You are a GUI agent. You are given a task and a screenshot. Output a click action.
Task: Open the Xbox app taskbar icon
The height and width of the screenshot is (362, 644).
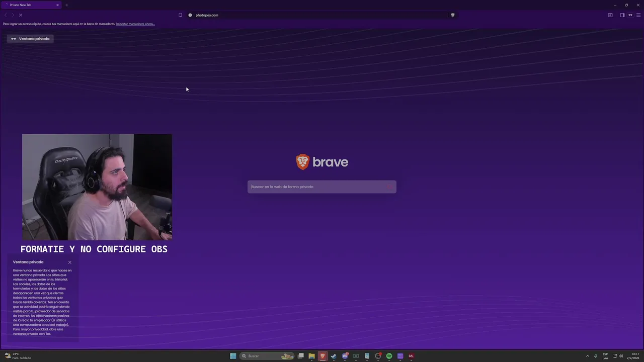356,356
